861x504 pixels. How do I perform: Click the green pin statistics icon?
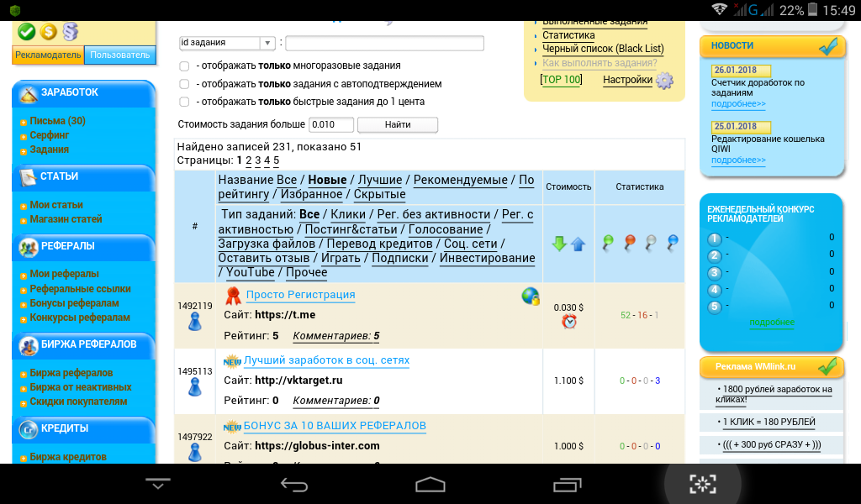(x=609, y=244)
